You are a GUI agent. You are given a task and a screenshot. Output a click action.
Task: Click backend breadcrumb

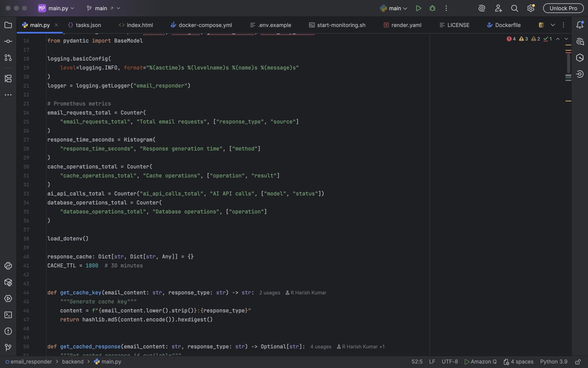tap(73, 362)
